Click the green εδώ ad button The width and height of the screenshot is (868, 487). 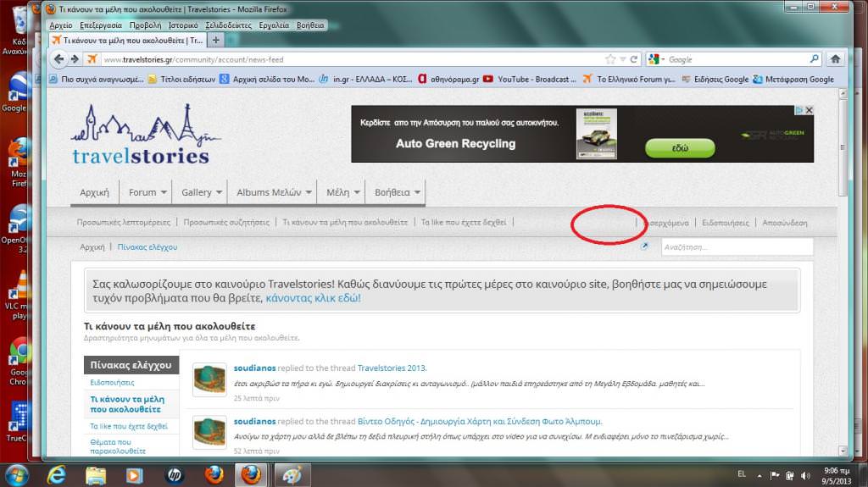(x=680, y=147)
